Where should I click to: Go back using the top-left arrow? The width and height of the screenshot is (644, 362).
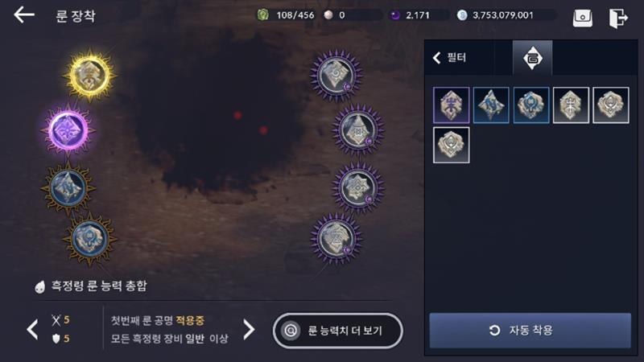24,15
